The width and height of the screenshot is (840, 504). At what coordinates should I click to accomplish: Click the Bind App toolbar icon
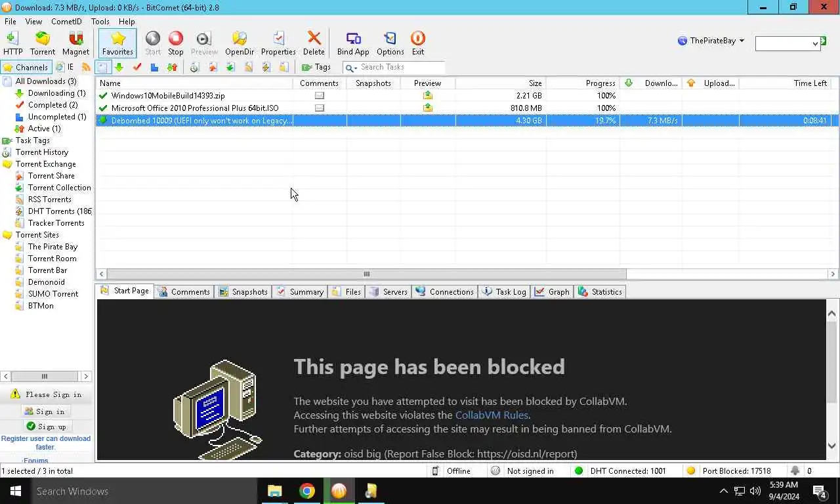coord(353,43)
